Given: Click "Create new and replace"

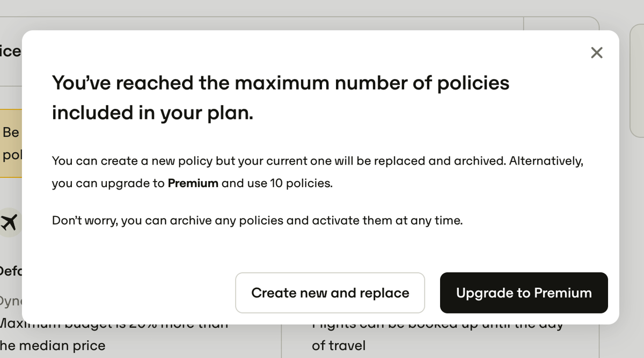Looking at the screenshot, I should pos(330,293).
